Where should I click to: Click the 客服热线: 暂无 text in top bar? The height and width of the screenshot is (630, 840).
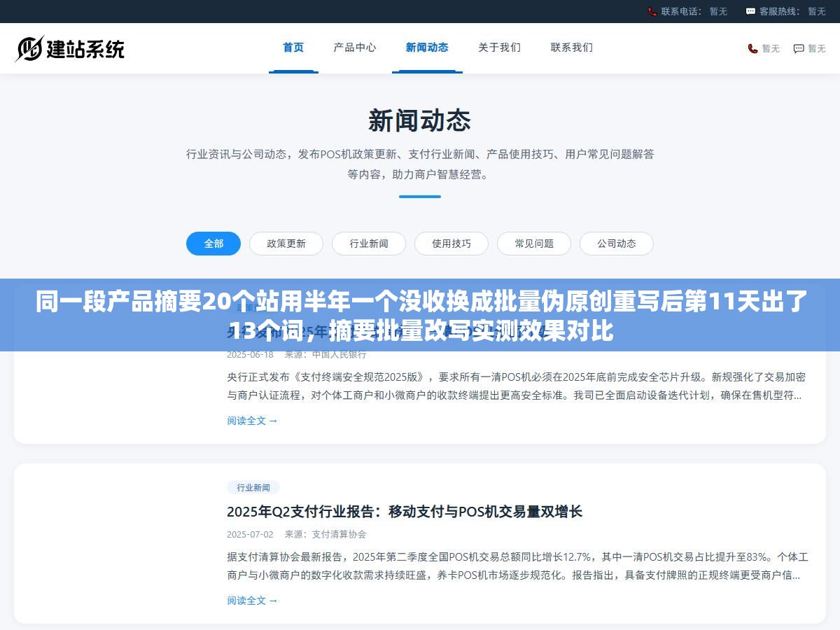[792, 11]
